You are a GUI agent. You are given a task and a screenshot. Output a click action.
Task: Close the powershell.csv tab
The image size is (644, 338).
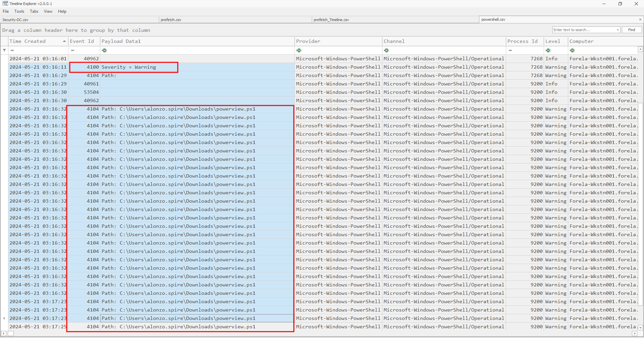[640, 19]
